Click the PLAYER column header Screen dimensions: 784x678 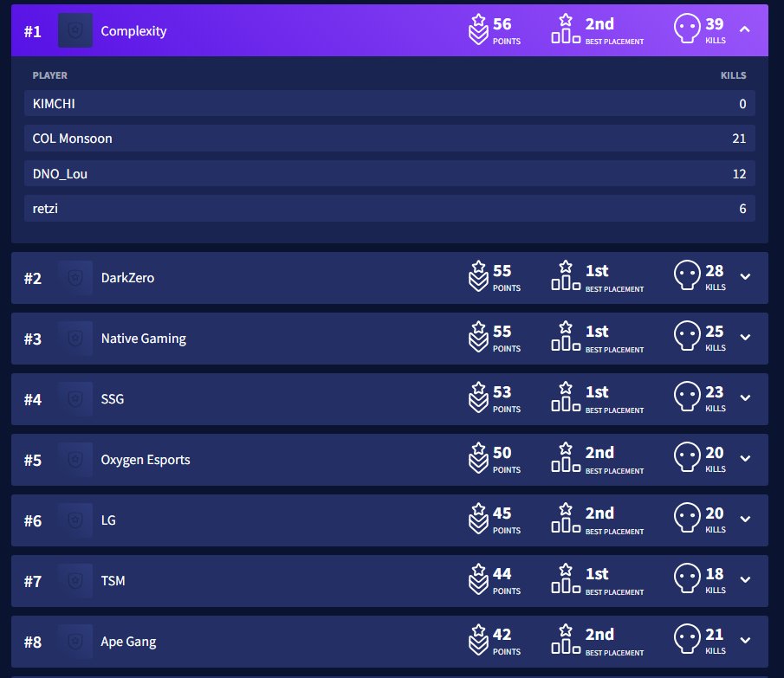coord(50,75)
